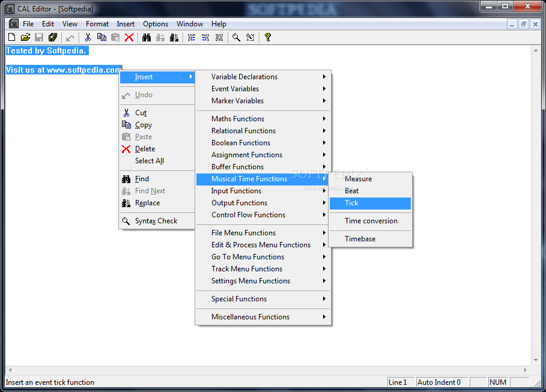Click the third block format toolbar icon

(219, 37)
